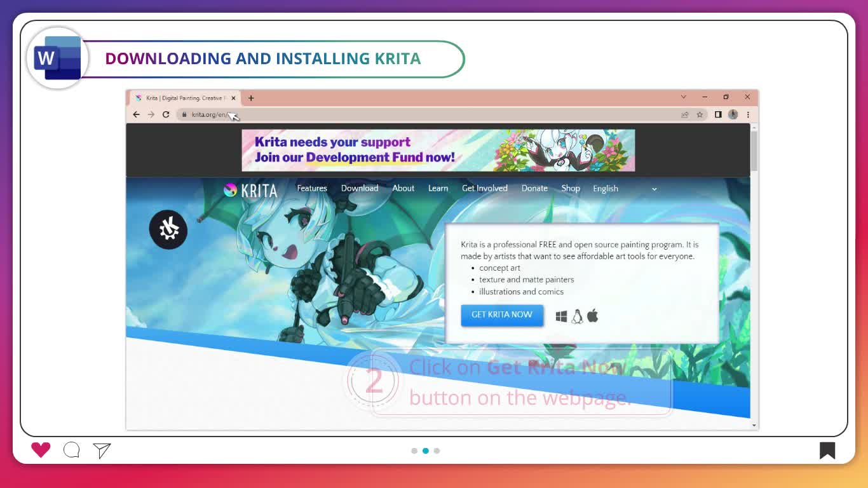Click the KDE gear logo circle

click(168, 229)
